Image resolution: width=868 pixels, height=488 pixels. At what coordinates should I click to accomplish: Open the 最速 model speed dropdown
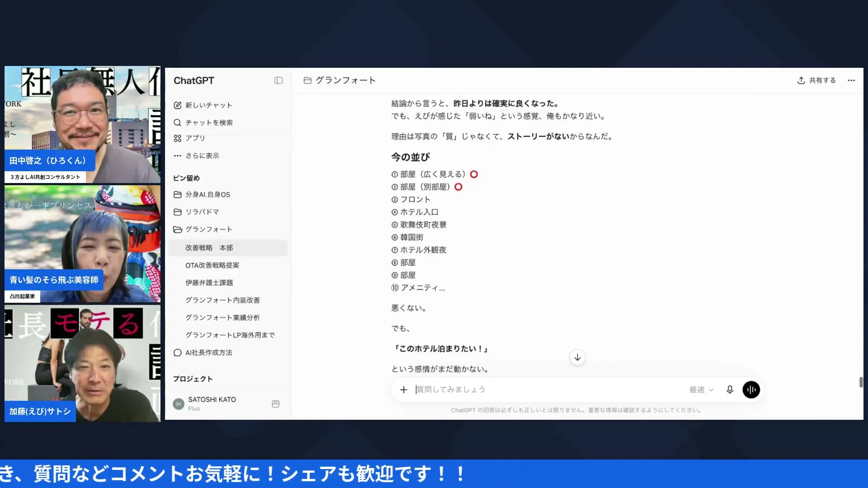pyautogui.click(x=701, y=390)
